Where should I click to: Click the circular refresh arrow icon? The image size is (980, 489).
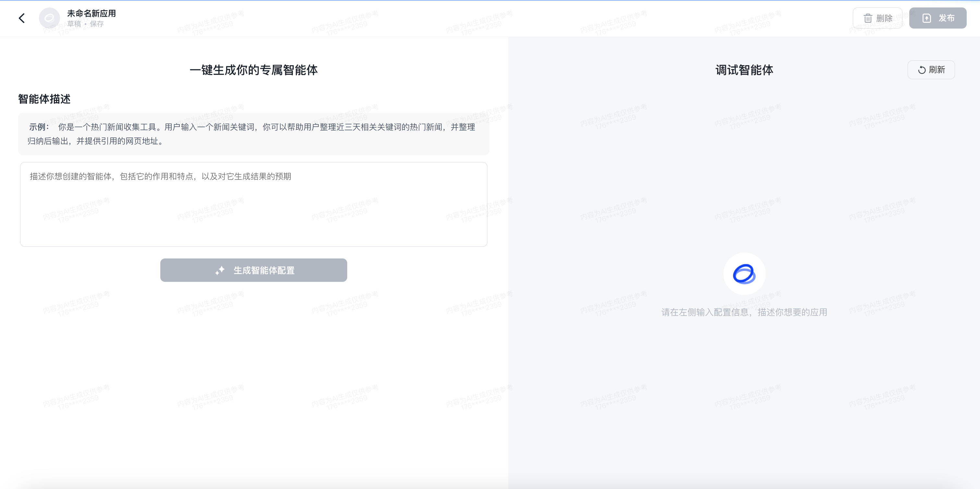tap(921, 70)
